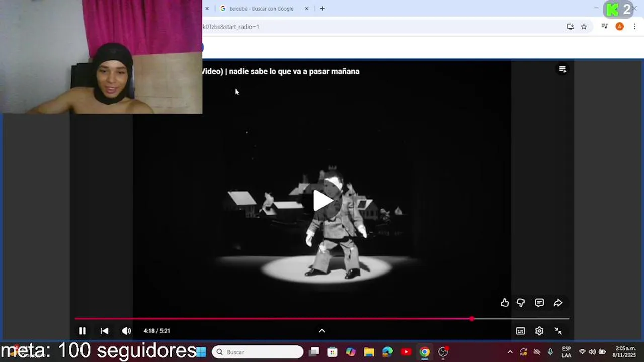This screenshot has width=644, height=362.
Task: Click the large play overlay on video
Action: [x=323, y=201]
